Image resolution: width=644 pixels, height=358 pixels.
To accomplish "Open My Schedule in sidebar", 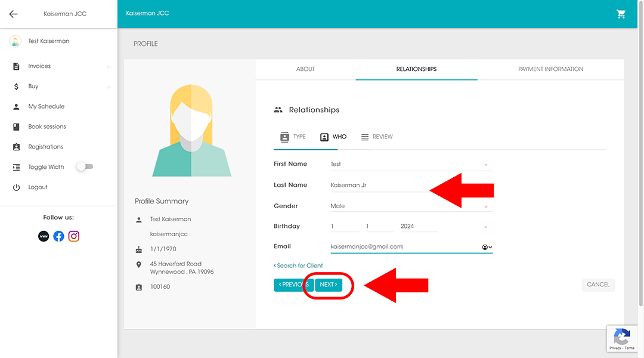I will (x=46, y=107).
